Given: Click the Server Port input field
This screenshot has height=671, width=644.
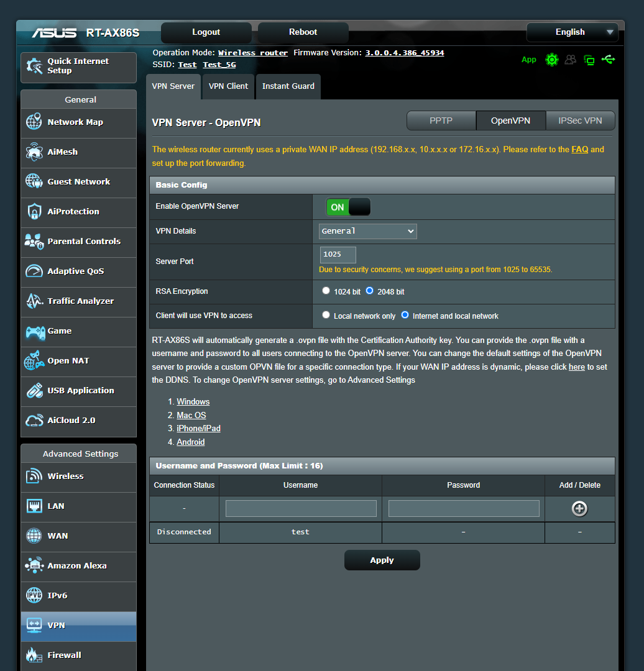Looking at the screenshot, I should pos(338,255).
